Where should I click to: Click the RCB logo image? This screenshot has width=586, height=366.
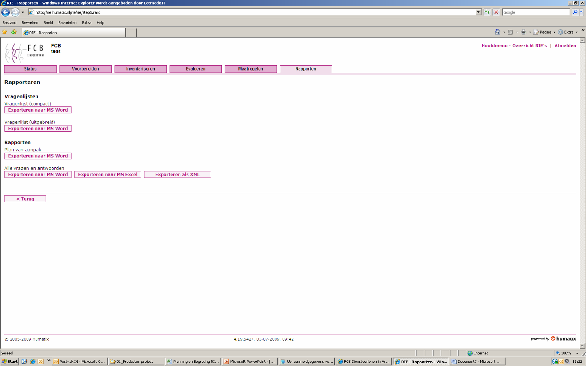click(24, 53)
